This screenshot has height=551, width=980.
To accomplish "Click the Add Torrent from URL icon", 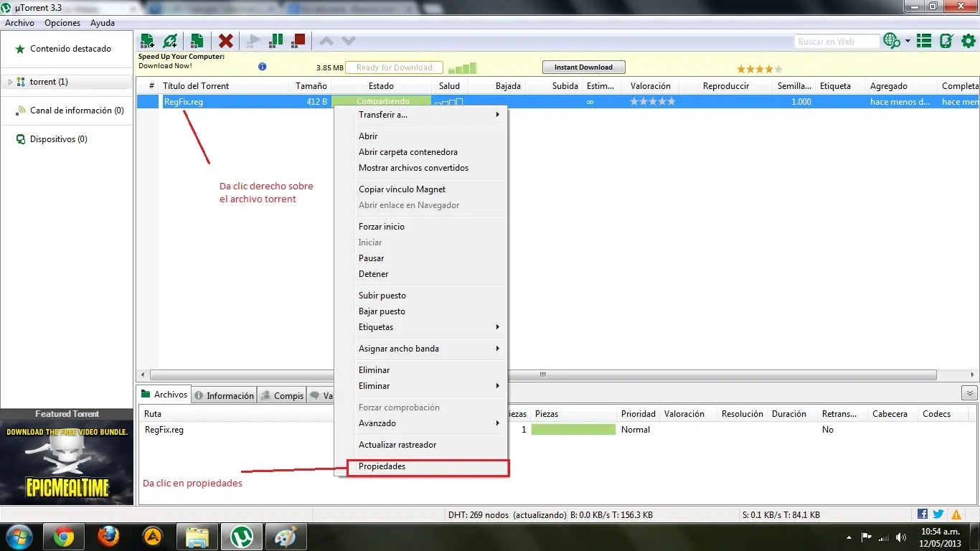I will 170,41.
